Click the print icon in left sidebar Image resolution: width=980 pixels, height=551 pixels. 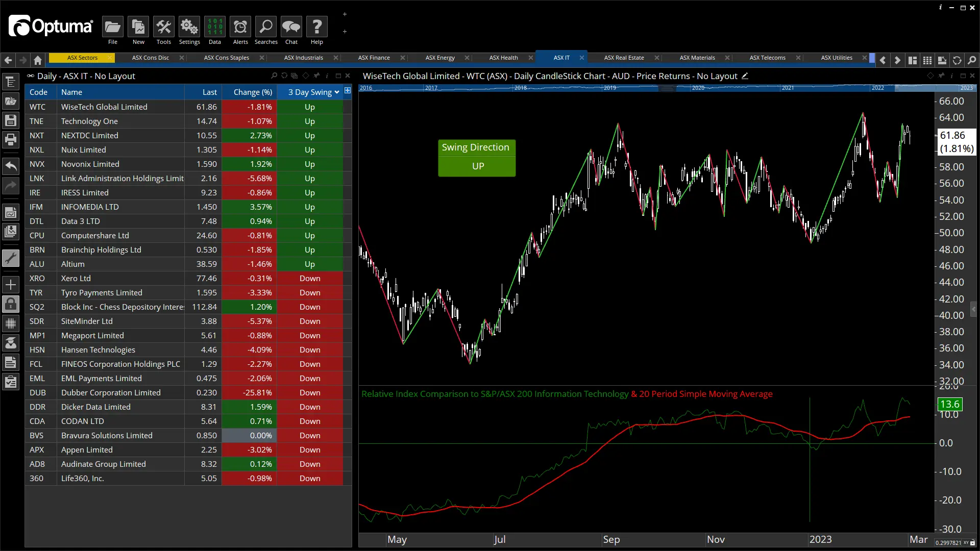[x=11, y=139]
